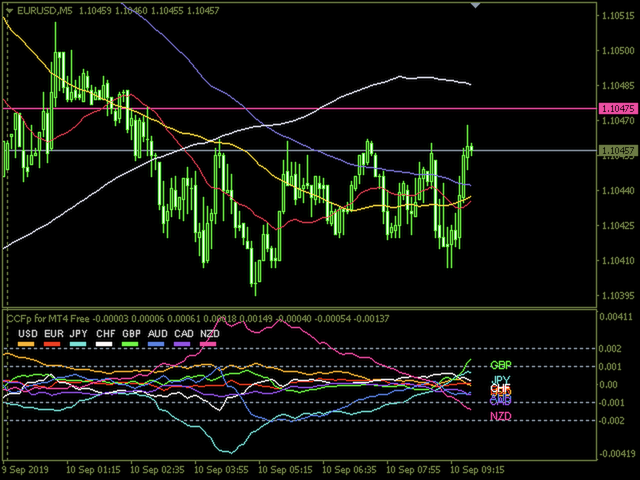Click the chart shift triangle marker at top
Image resolution: width=640 pixels, height=480 pixels.
coord(477,4)
